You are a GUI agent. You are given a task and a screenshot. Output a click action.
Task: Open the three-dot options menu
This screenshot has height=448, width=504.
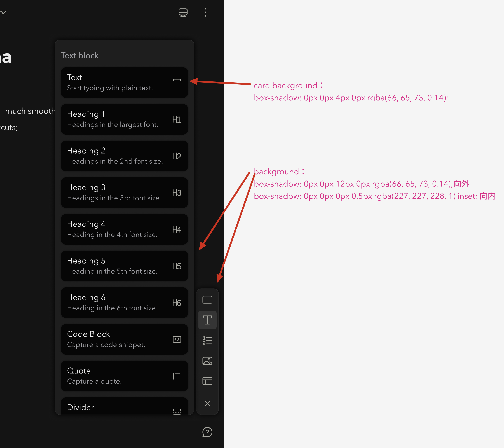(205, 12)
